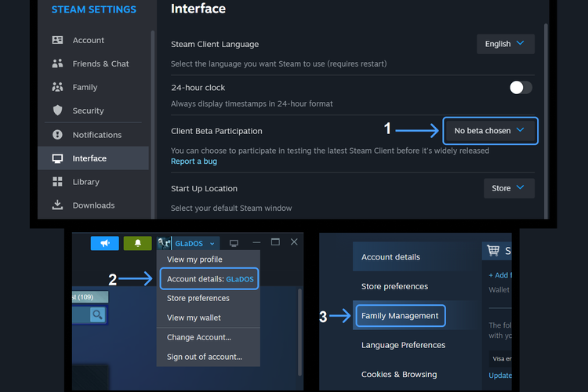
Task: Click the Security shield icon
Action: [x=57, y=111]
